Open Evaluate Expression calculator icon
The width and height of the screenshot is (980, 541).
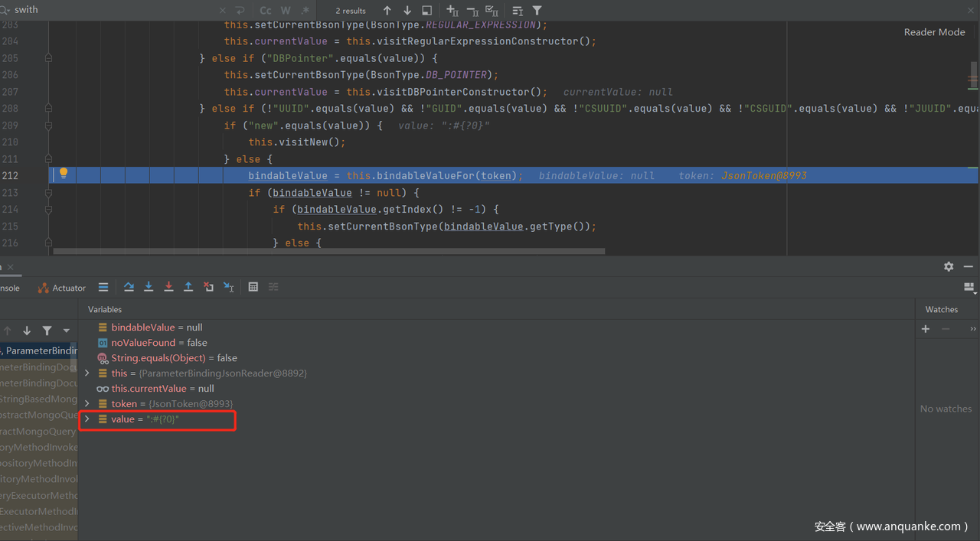click(253, 287)
